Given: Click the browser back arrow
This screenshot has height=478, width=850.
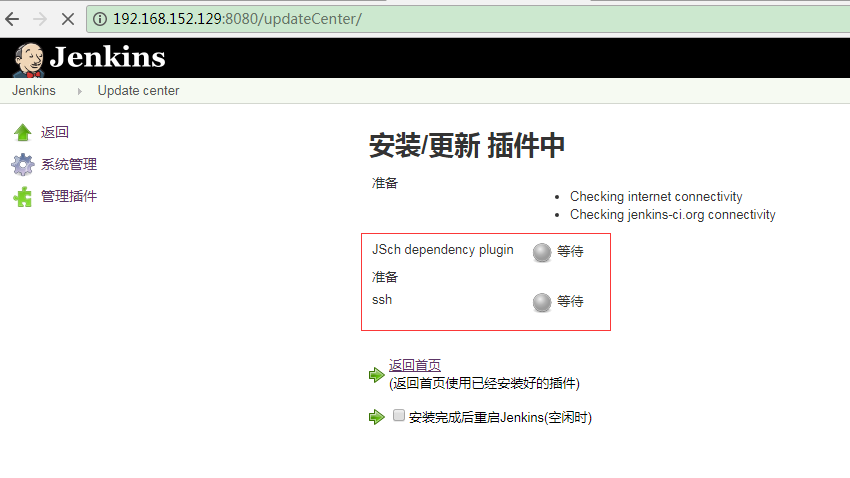Looking at the screenshot, I should point(12,20).
